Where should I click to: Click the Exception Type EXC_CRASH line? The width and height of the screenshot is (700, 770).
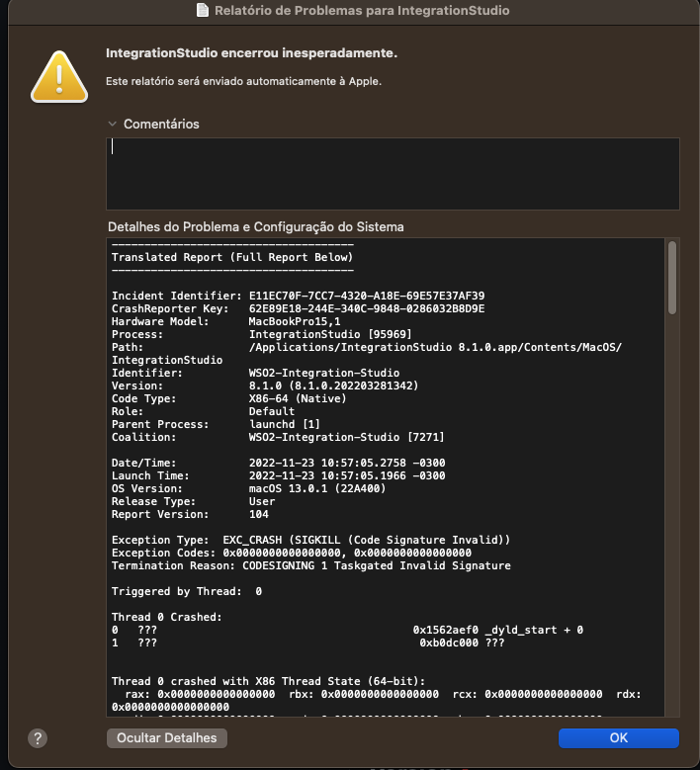(x=310, y=540)
